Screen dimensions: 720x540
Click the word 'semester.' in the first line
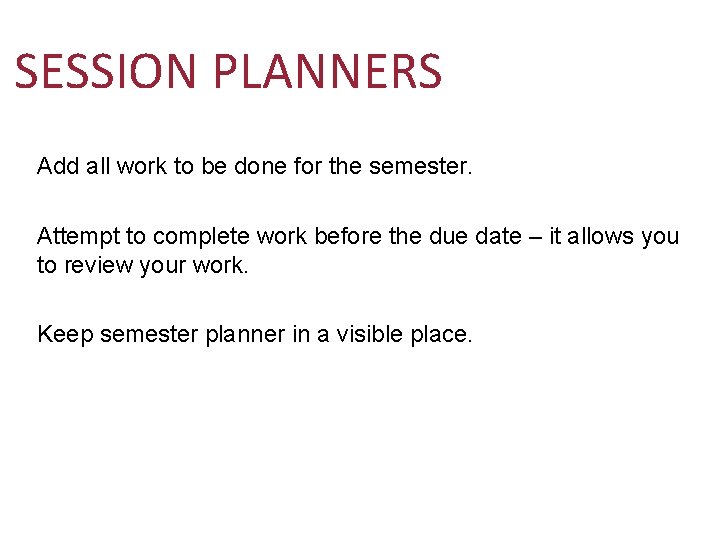point(419,166)
